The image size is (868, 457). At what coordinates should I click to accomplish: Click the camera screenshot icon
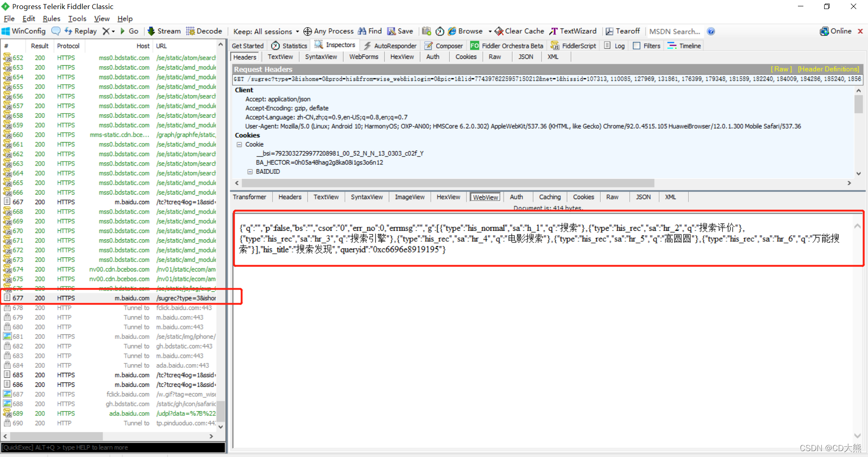[426, 31]
